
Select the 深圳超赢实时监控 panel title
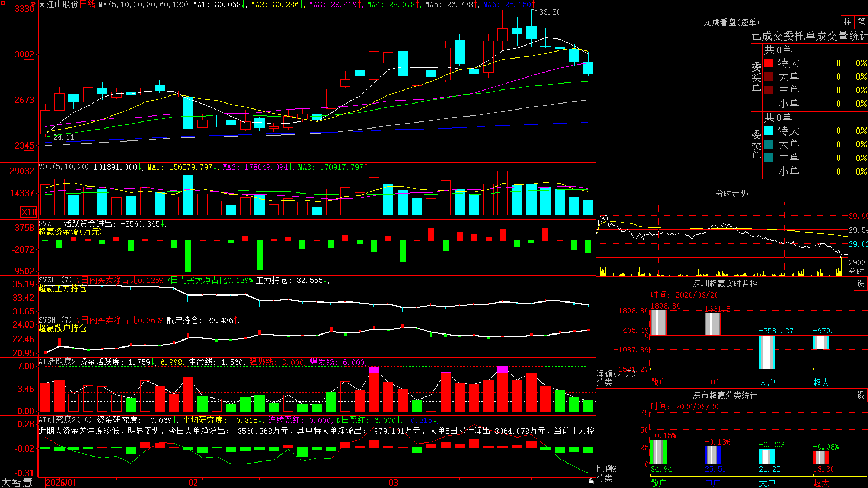[725, 284]
